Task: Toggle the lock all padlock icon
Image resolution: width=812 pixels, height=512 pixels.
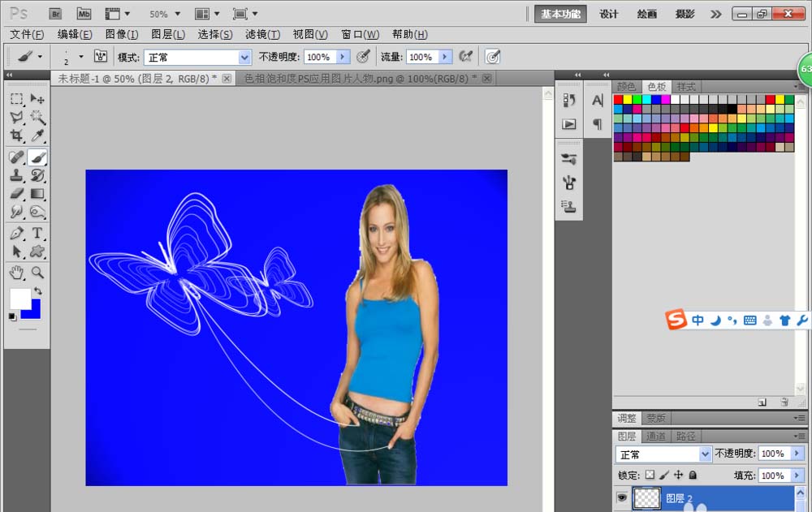Action: pos(693,475)
